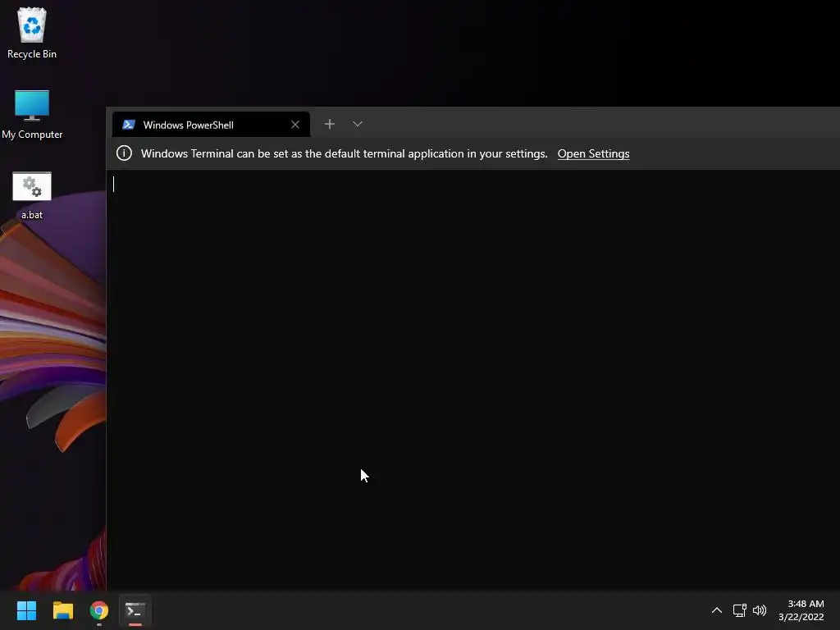Open Google Chrome from taskbar
840x630 pixels.
point(99,610)
